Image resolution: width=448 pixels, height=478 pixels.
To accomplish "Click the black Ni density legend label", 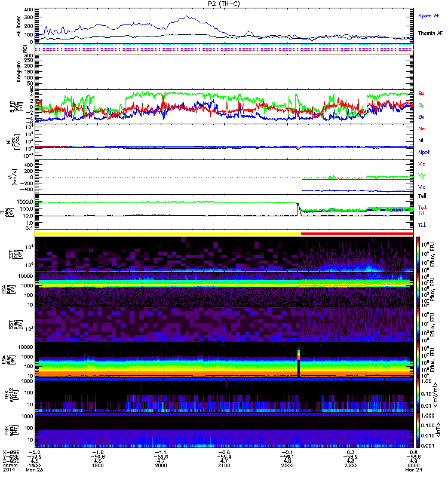I will pos(421,140).
